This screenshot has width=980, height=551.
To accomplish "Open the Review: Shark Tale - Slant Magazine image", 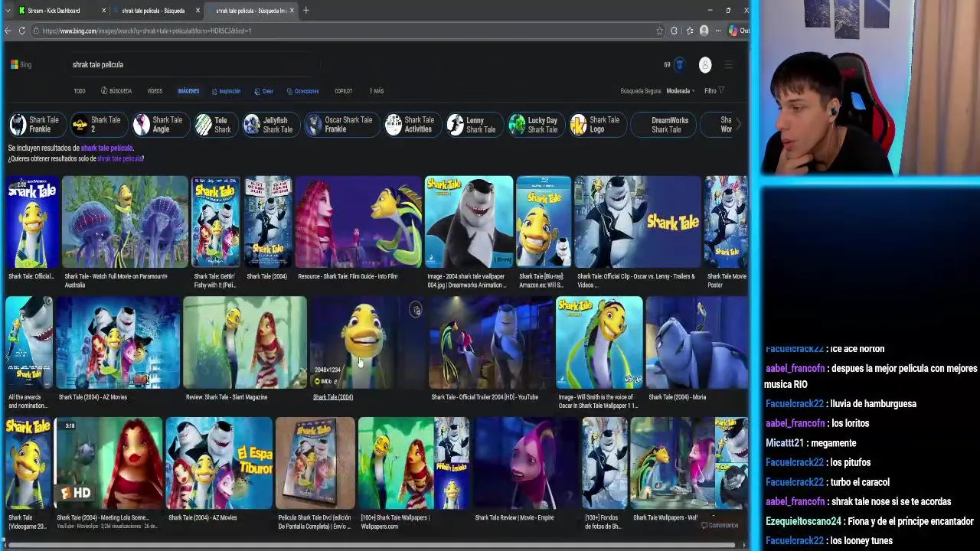I will [x=245, y=342].
